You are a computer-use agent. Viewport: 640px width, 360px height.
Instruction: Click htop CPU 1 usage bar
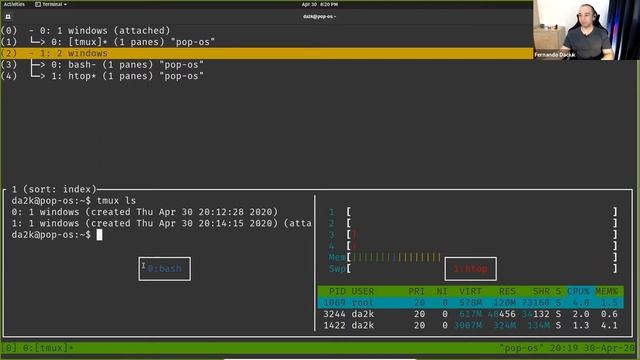pos(482,212)
